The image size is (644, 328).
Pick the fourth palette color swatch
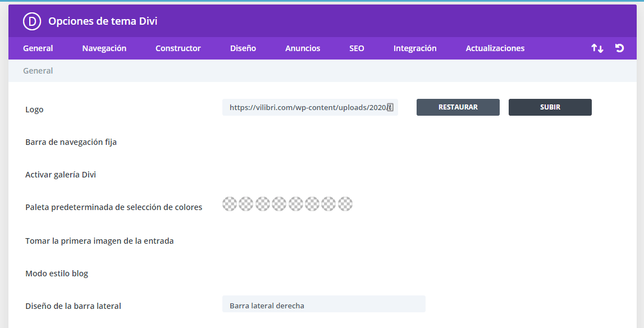coord(279,204)
